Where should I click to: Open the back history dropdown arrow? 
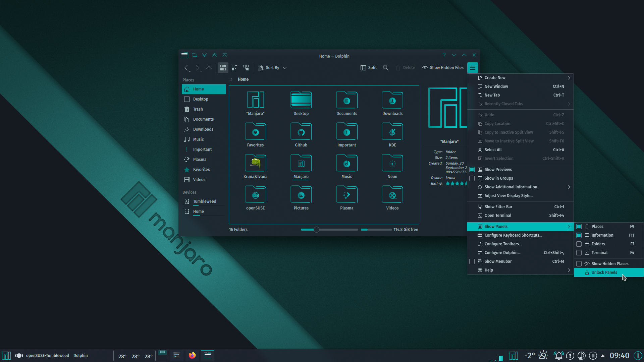pyautogui.click(x=190, y=71)
